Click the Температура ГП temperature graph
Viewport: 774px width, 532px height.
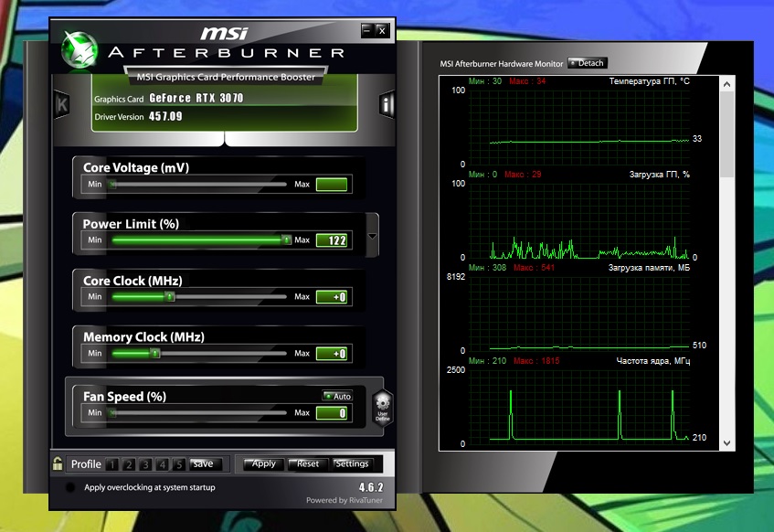(x=578, y=127)
